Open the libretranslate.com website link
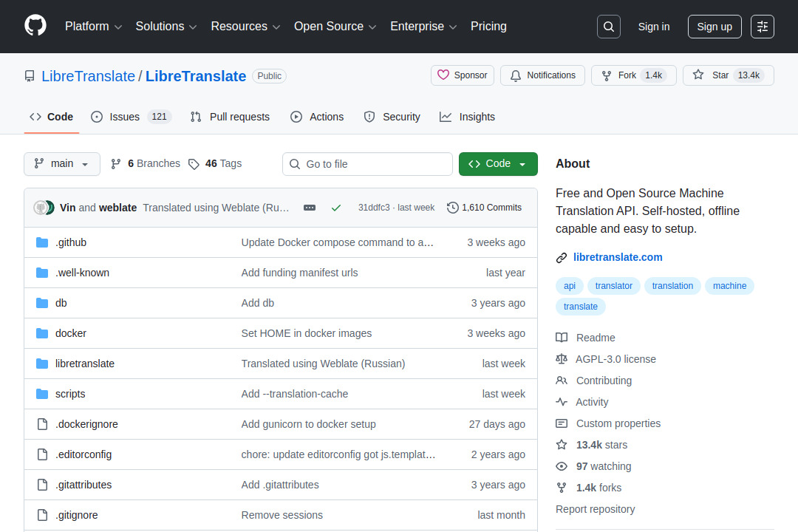This screenshot has height=532, width=798. tap(618, 256)
